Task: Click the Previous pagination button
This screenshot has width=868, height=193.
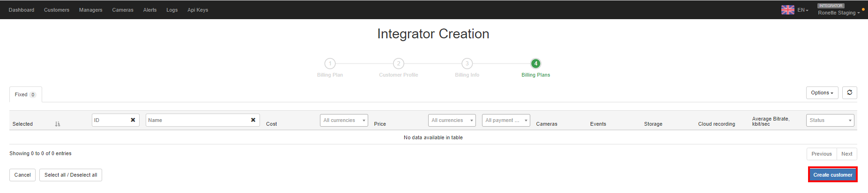Action: click(x=822, y=154)
